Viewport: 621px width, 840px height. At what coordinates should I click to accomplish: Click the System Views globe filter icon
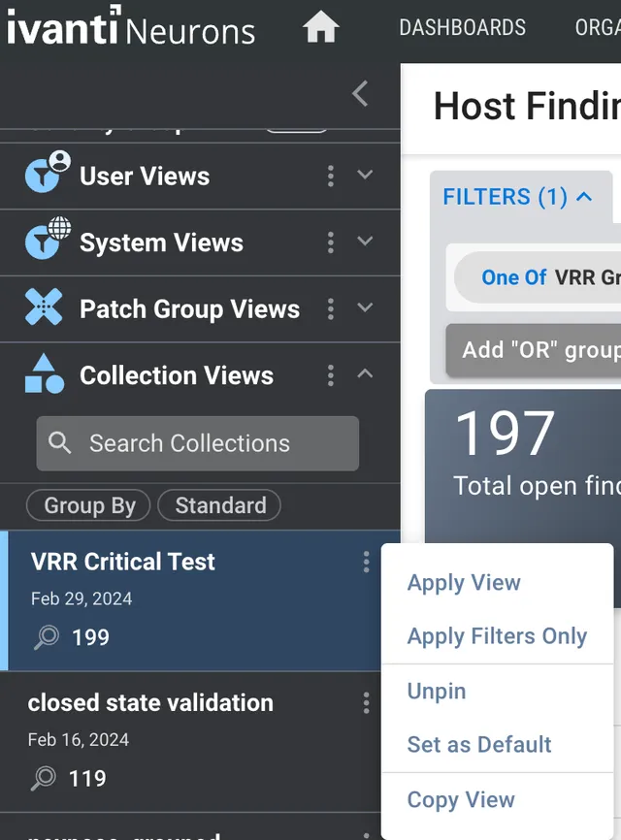pyautogui.click(x=48, y=239)
